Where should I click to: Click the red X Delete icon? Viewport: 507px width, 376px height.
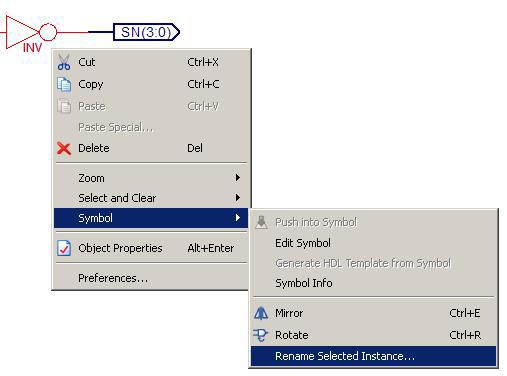[64, 148]
